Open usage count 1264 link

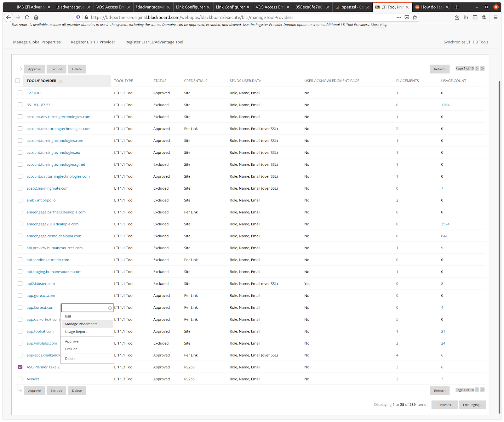click(445, 105)
